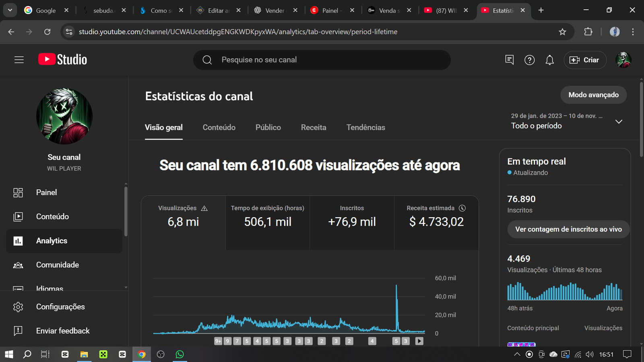Open Comunidade in the sidebar

[x=64, y=265]
